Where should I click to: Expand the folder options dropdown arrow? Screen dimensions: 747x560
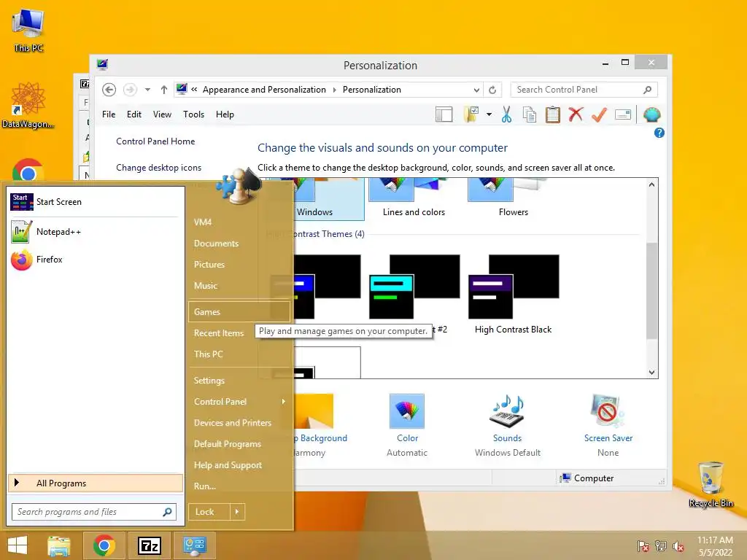489,114
